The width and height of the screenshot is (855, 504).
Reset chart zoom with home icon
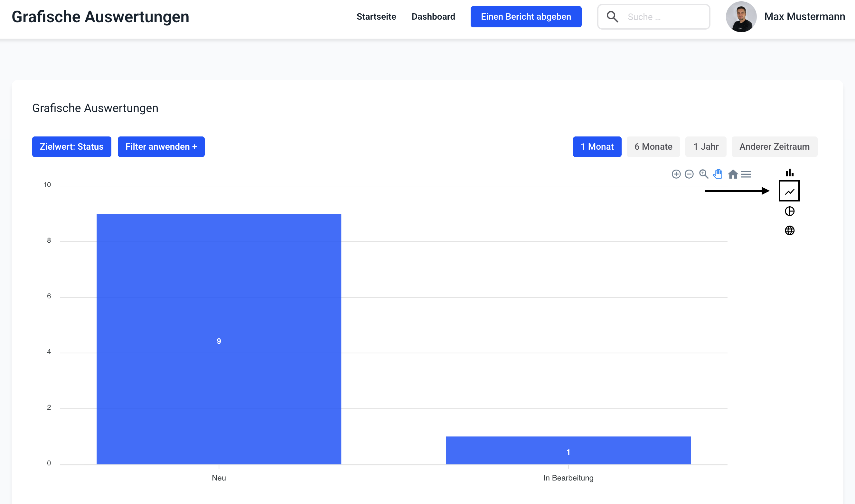(733, 174)
